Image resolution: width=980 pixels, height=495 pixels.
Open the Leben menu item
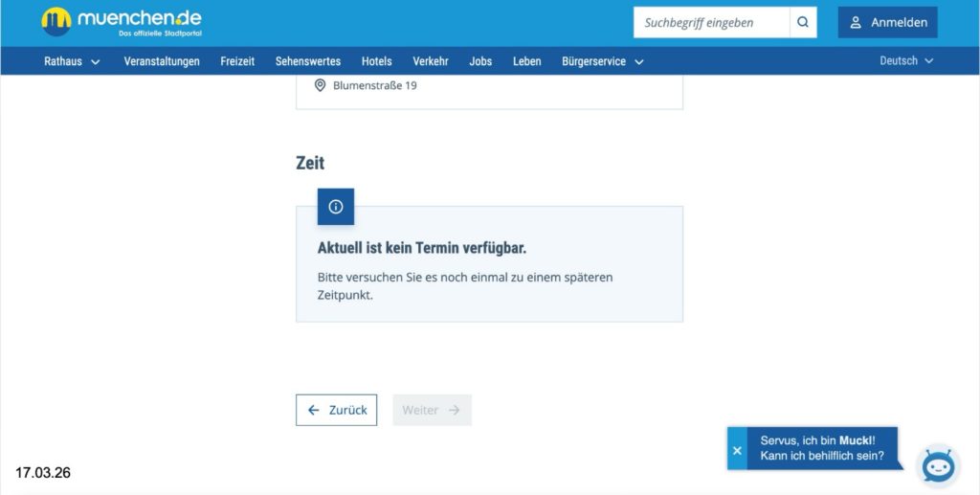(x=526, y=61)
